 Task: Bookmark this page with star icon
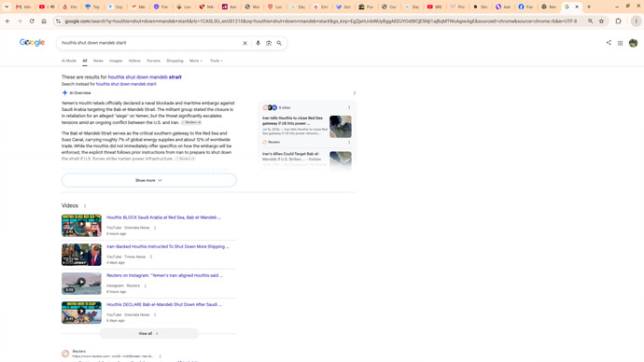(601, 21)
